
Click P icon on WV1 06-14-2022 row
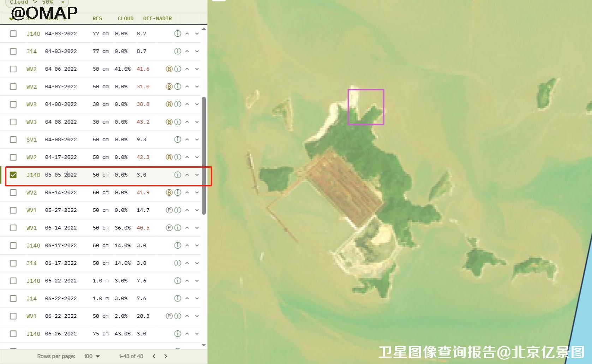(169, 228)
